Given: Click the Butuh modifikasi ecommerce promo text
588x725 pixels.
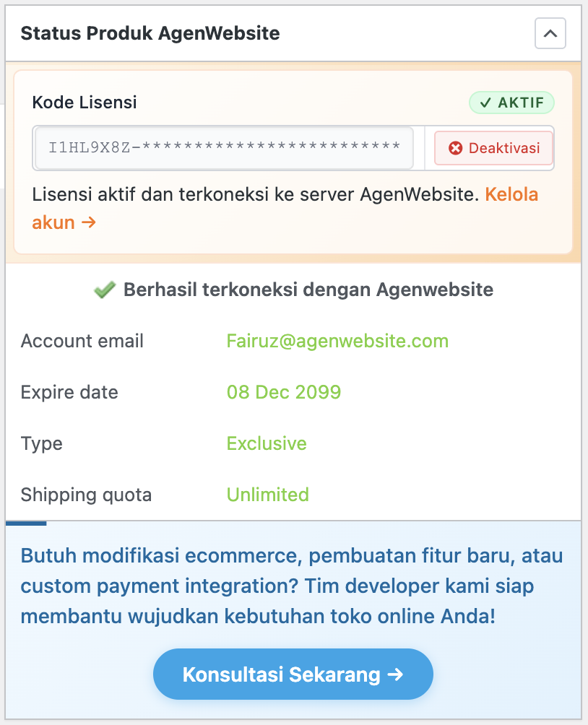Looking at the screenshot, I should pyautogui.click(x=292, y=587).
